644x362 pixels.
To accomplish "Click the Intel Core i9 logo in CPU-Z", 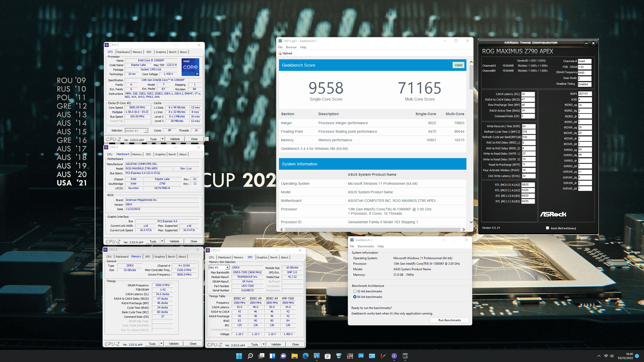I will (190, 67).
